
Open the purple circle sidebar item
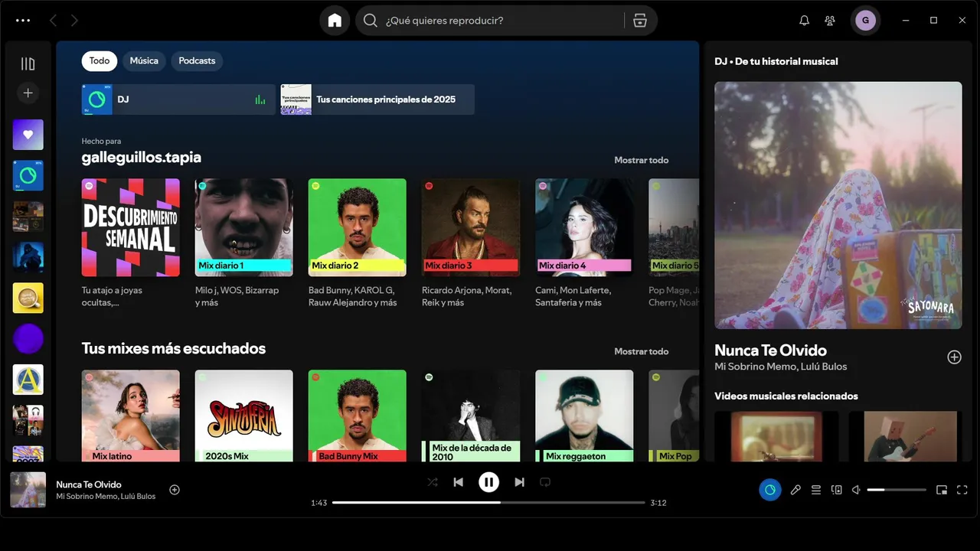pyautogui.click(x=28, y=338)
